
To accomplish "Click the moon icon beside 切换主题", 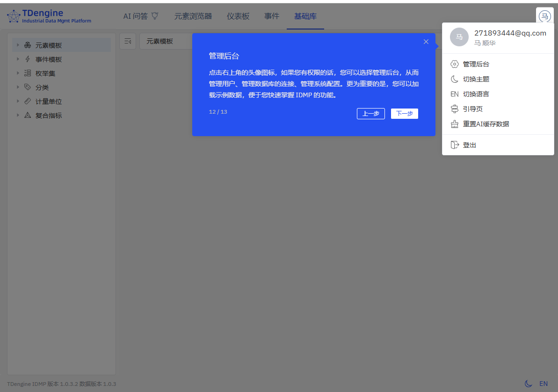I will coord(455,79).
